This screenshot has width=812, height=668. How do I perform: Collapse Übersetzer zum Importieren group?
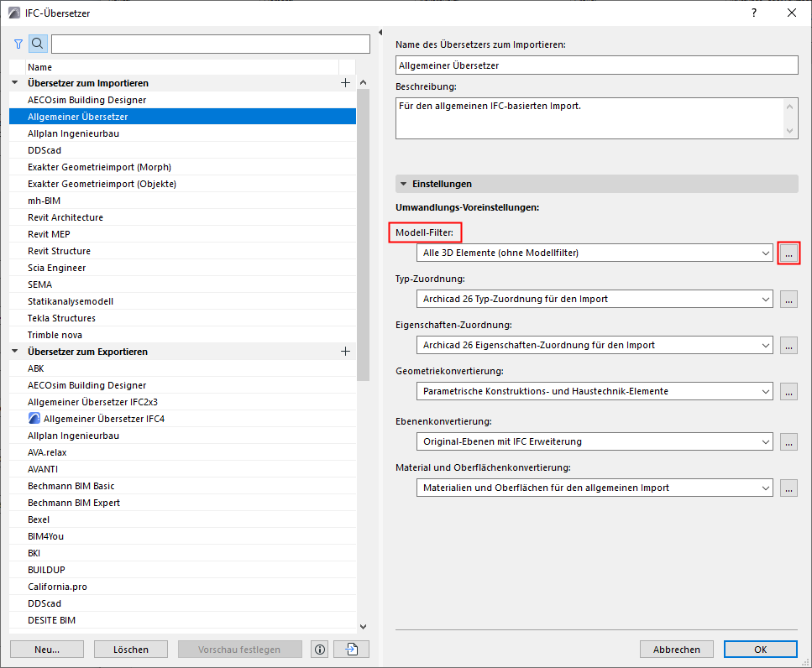point(15,83)
